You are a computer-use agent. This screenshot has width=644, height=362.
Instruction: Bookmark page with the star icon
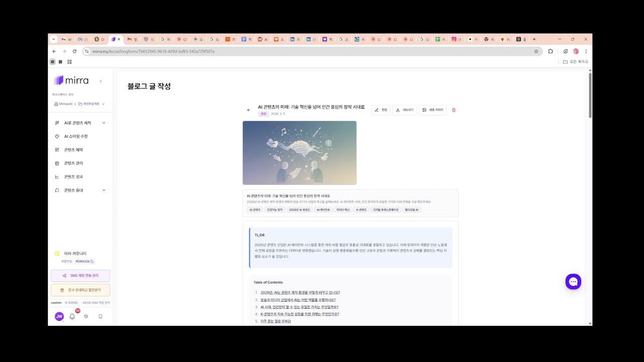(x=536, y=51)
